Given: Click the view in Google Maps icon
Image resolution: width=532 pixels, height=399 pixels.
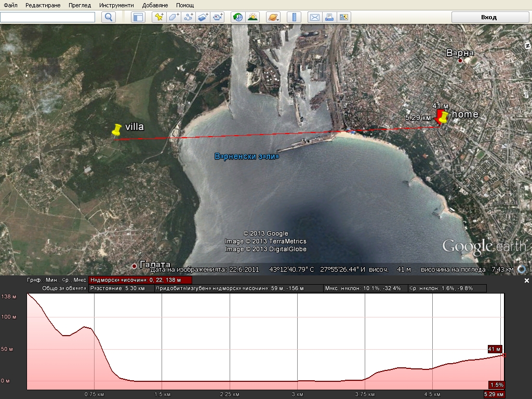Looking at the screenshot, I should pos(343,17).
